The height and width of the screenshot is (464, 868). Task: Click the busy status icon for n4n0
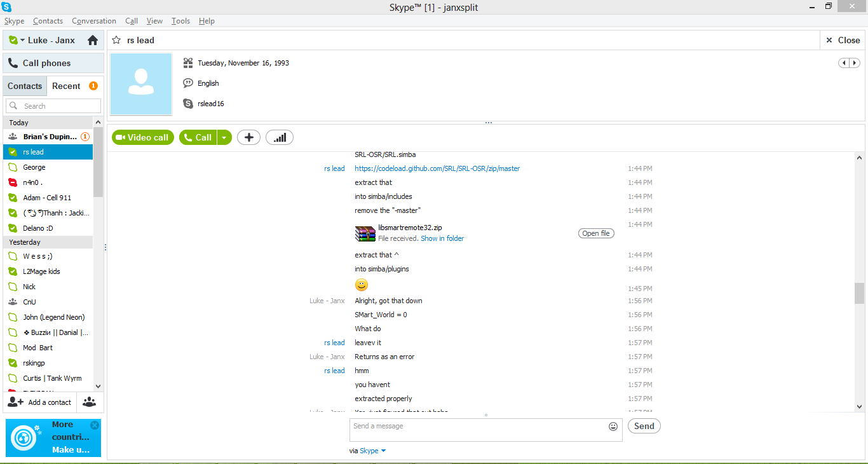pos(13,182)
